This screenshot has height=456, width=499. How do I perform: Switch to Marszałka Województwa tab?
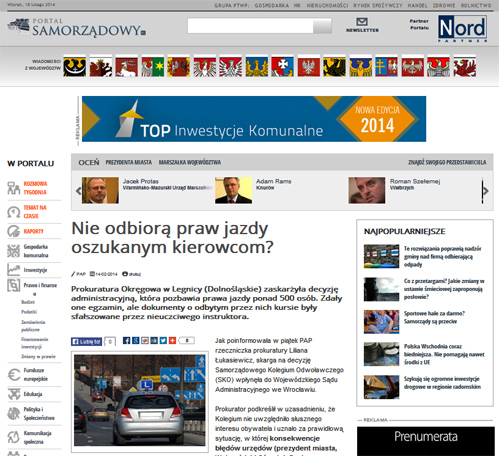(190, 162)
